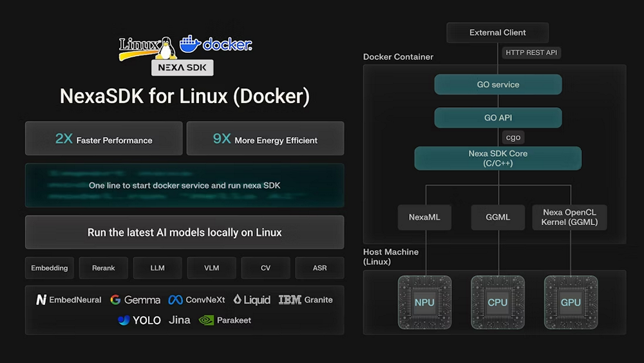The width and height of the screenshot is (644, 363).
Task: Select the CV category box
Action: [266, 268]
